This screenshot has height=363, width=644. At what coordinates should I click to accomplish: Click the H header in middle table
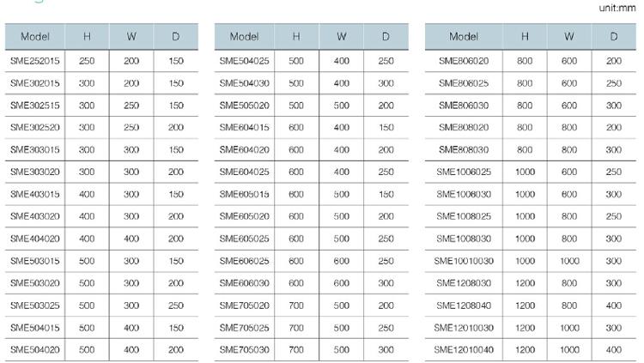(x=296, y=37)
